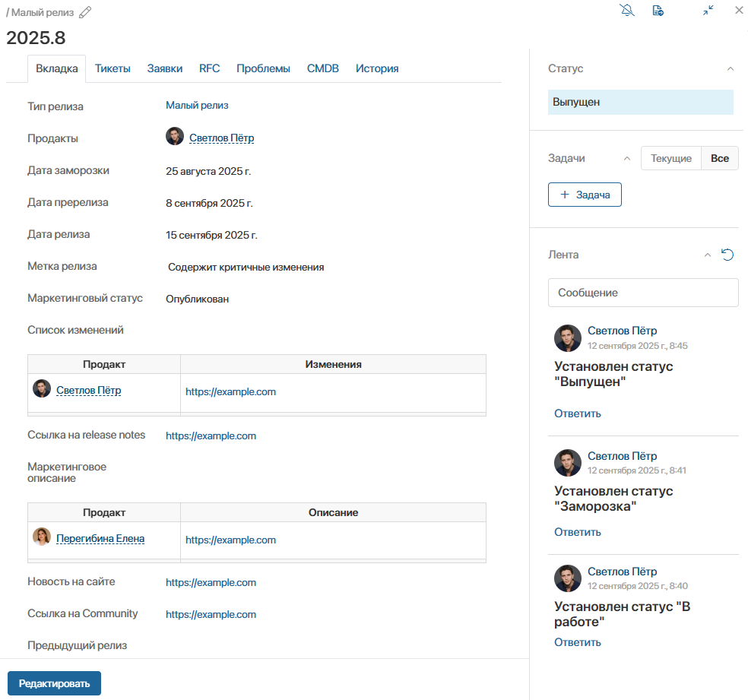The image size is (748, 700).
Task: Go to the RFC tab
Action: point(209,68)
